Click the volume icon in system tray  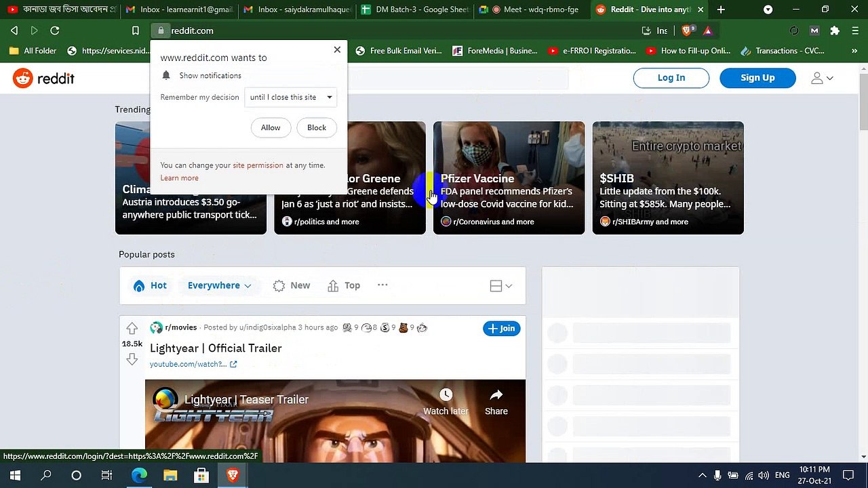pos(764,476)
